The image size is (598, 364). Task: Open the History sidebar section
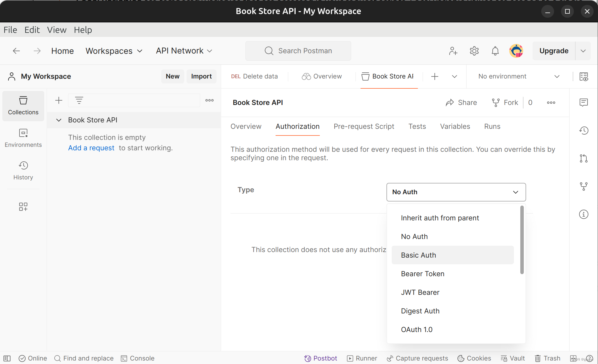point(23,171)
